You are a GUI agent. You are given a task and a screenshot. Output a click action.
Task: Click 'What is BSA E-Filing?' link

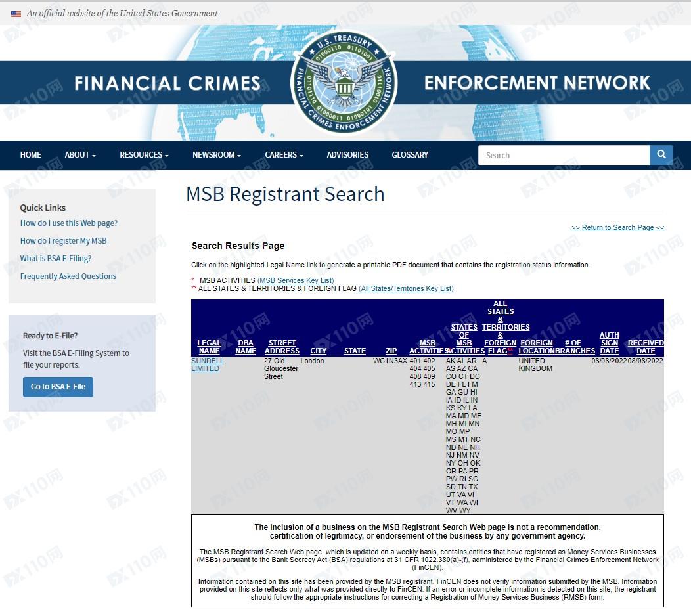56,259
